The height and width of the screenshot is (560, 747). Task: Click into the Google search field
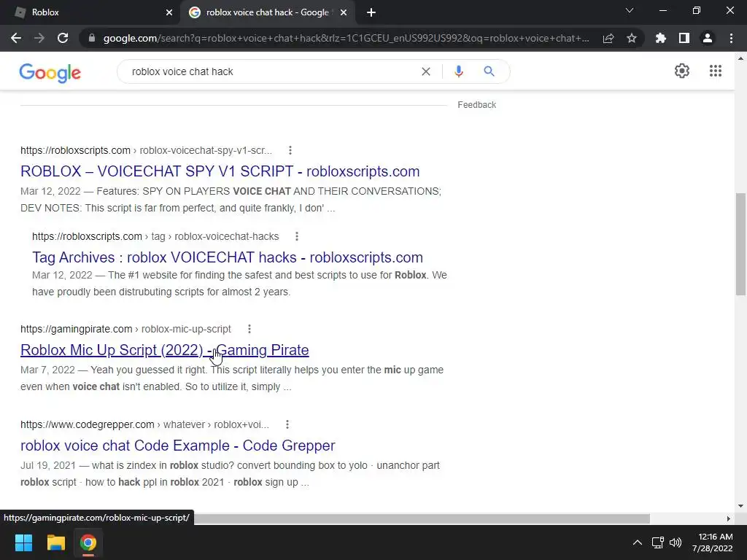[271, 71]
